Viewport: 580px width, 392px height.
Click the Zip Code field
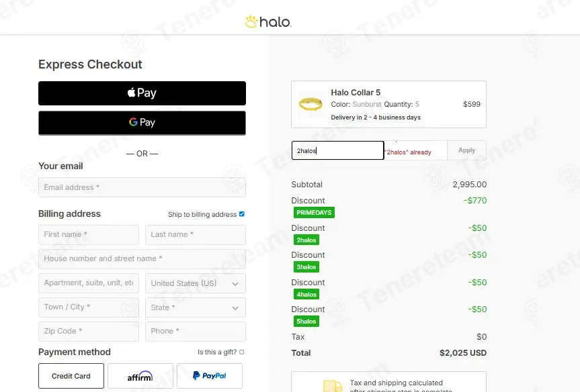[89, 332]
